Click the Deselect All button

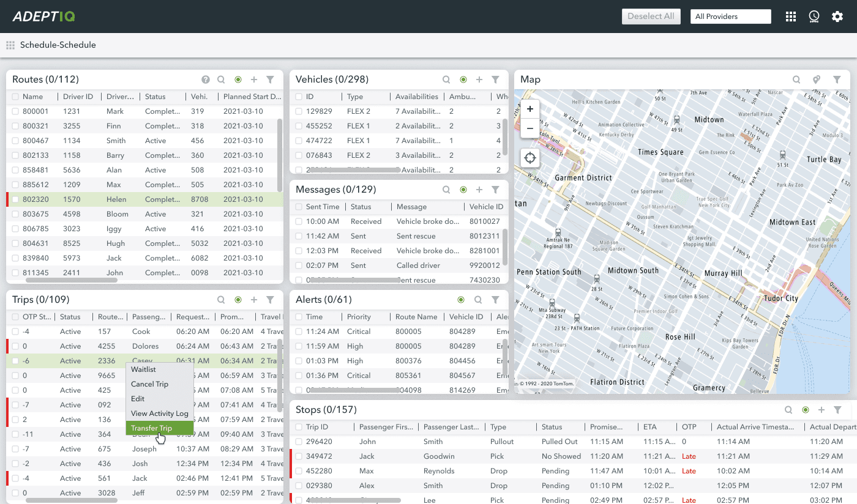tap(651, 17)
